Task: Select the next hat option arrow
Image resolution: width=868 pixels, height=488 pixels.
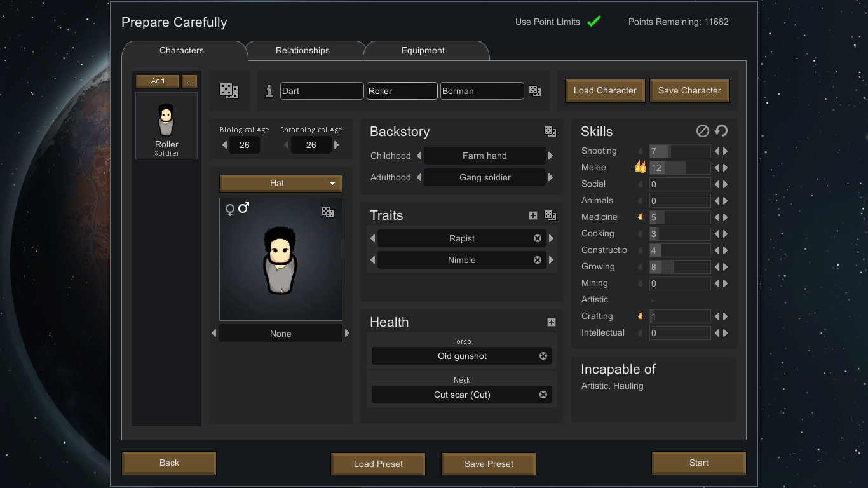Action: pos(347,333)
